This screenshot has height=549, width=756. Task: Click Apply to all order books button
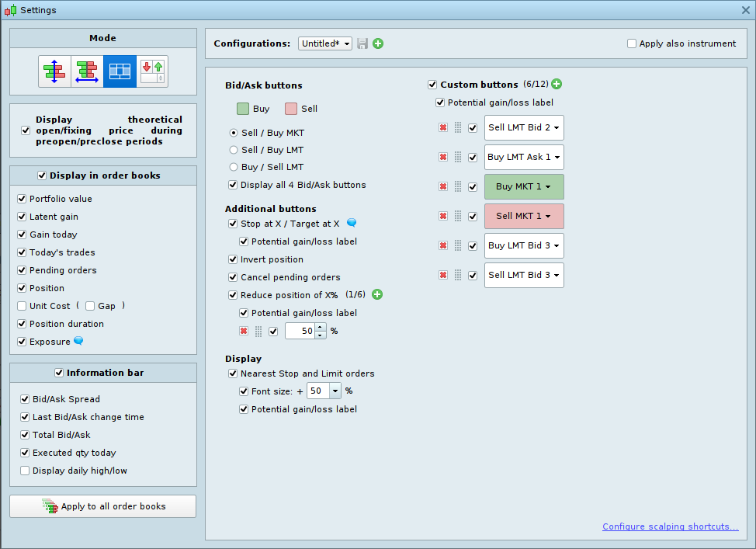102,506
